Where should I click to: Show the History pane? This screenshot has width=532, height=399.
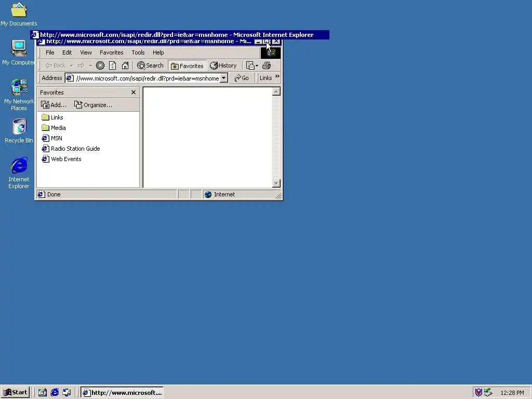click(x=223, y=65)
